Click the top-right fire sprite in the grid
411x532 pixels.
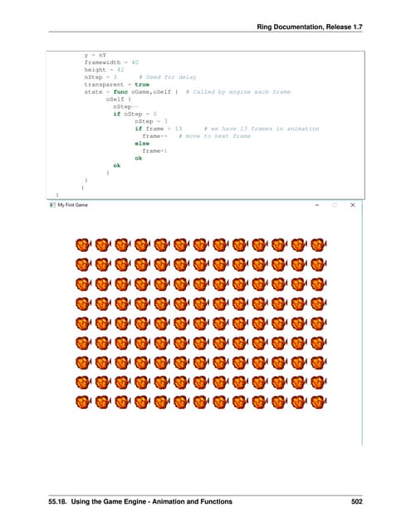tap(319, 244)
